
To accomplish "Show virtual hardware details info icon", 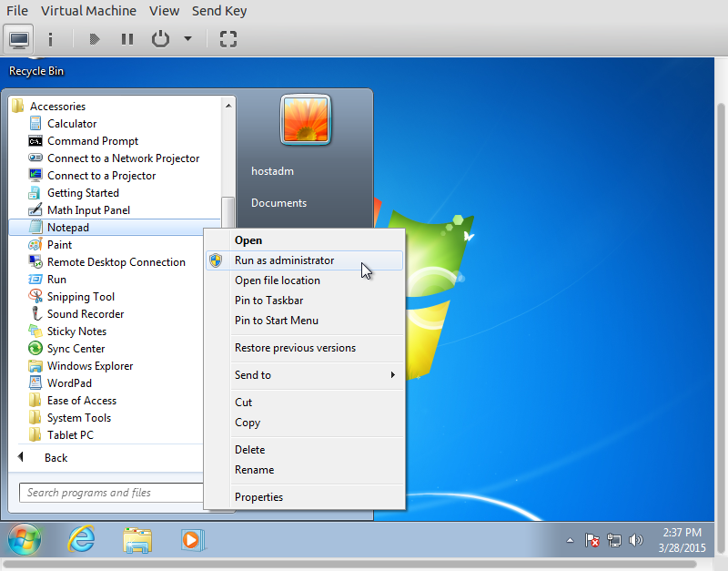I will [x=50, y=39].
